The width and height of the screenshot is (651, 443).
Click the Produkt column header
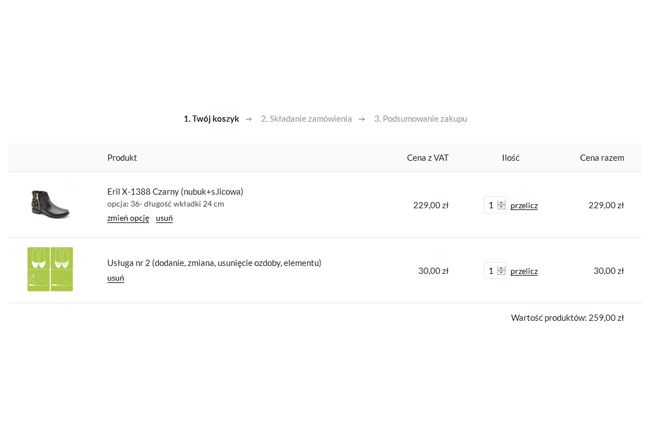(122, 158)
